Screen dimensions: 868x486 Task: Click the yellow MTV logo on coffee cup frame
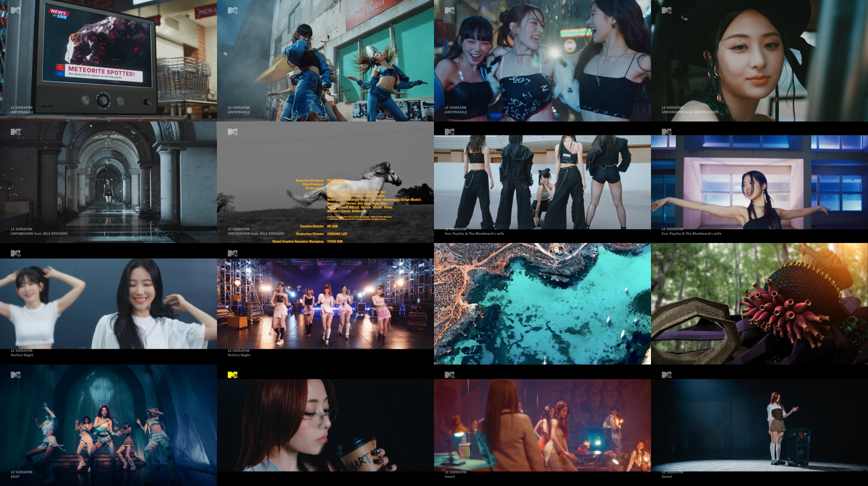pos(233,375)
